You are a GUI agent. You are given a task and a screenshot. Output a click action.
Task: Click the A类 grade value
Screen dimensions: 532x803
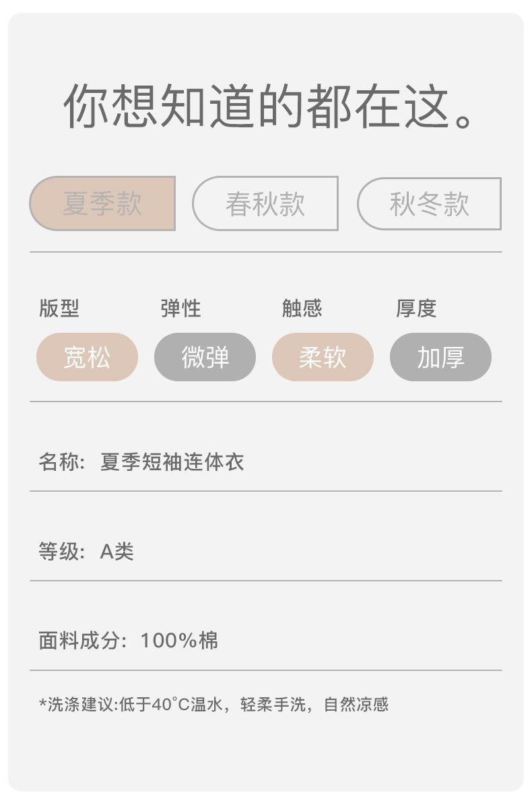click(117, 552)
